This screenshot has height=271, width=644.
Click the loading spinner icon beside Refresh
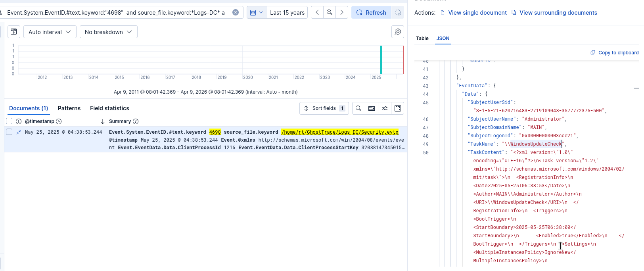(398, 12)
